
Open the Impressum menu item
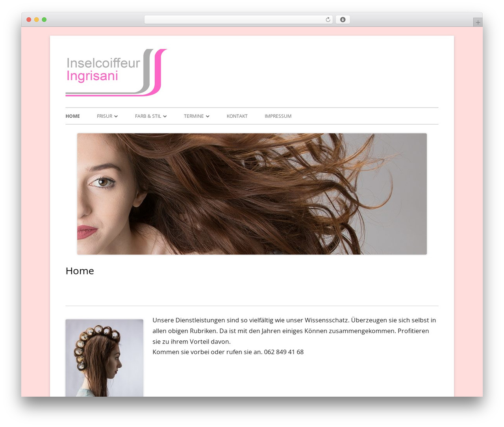coord(278,116)
